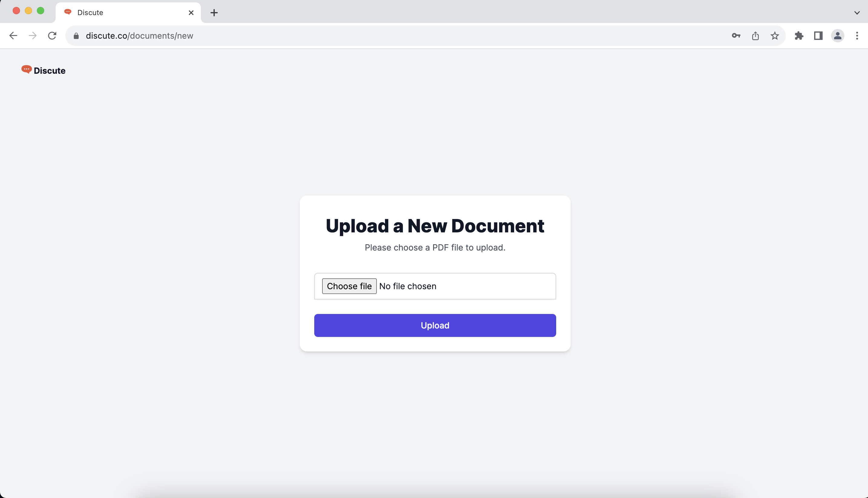Click the Discute speech bubble logo icon
Image resolution: width=868 pixels, height=498 pixels.
tap(26, 70)
